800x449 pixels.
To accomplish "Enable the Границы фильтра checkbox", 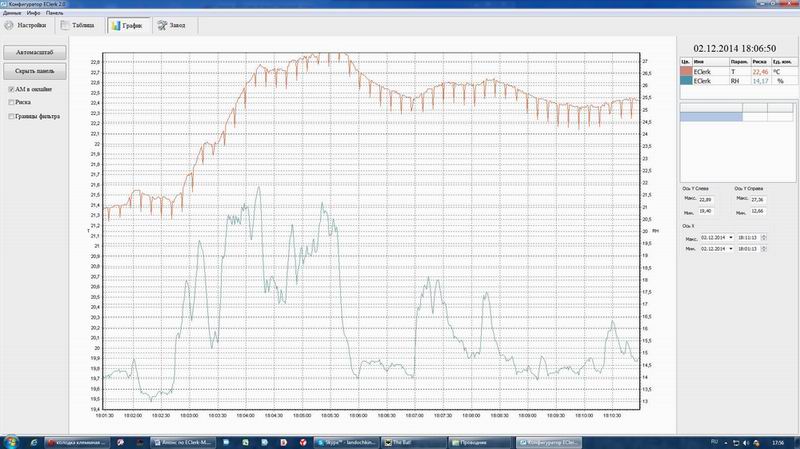I will [10, 116].
